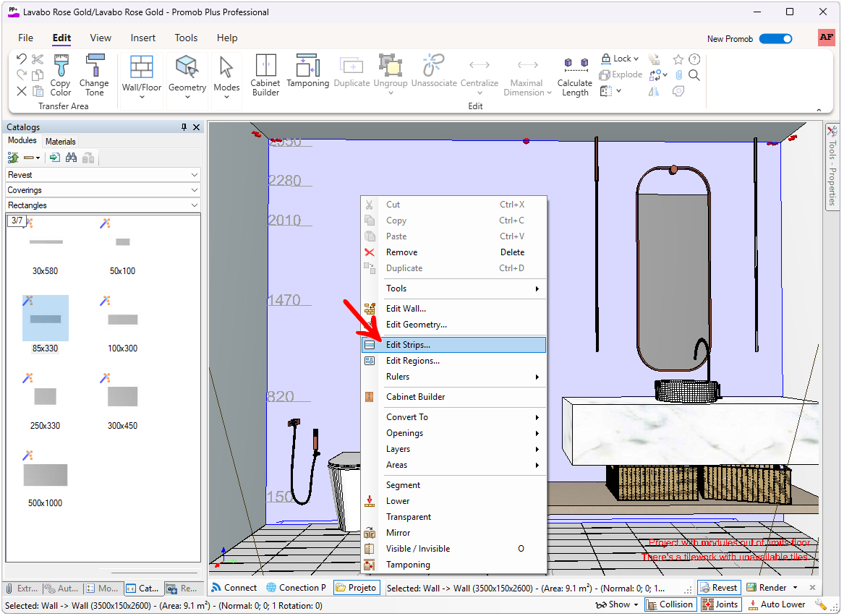
Task: Click the Projeto button
Action: tap(357, 588)
